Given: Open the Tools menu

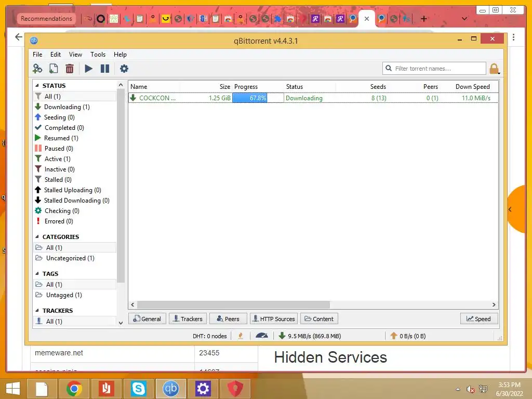Looking at the screenshot, I should (x=98, y=54).
